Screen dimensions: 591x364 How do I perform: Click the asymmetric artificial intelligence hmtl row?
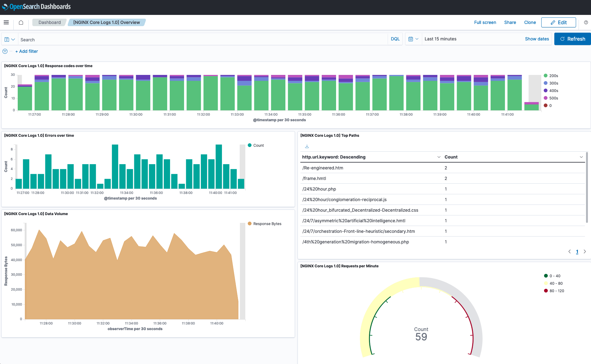click(443, 221)
